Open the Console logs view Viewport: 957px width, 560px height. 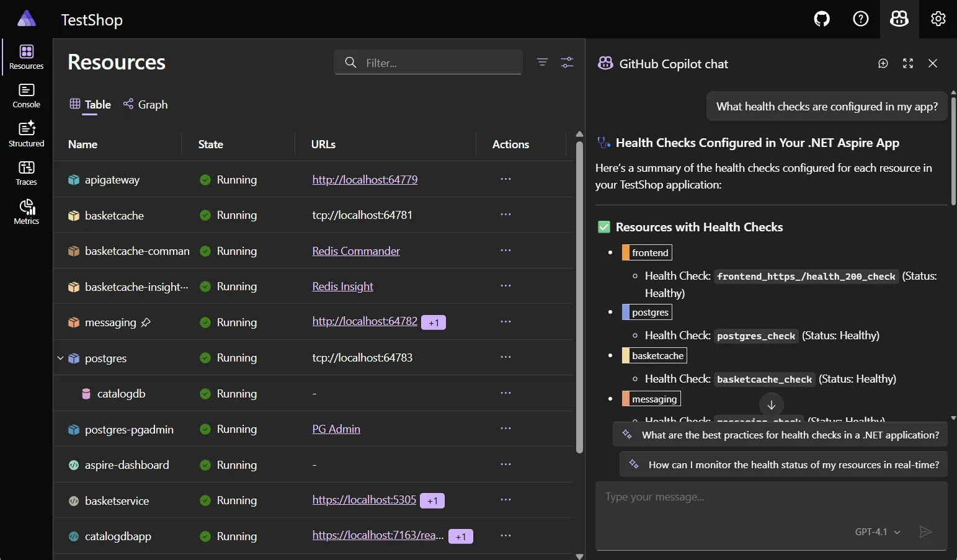pos(25,94)
